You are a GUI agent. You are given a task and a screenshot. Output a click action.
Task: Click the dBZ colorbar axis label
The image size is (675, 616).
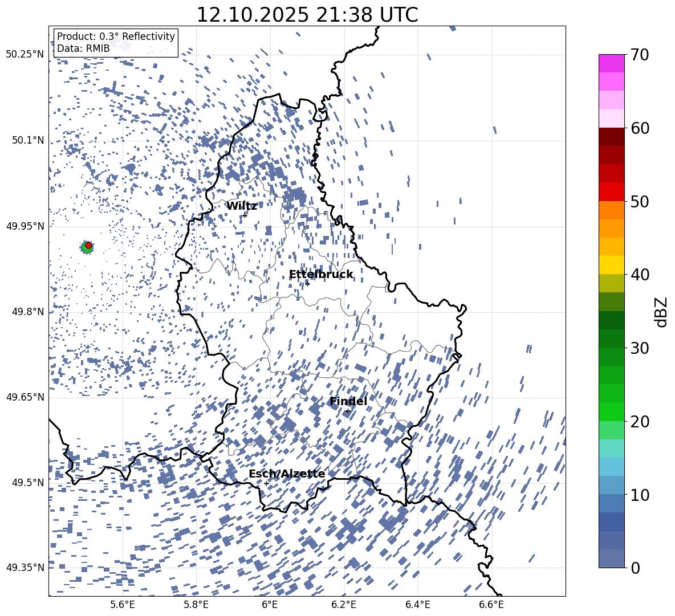coord(661,311)
